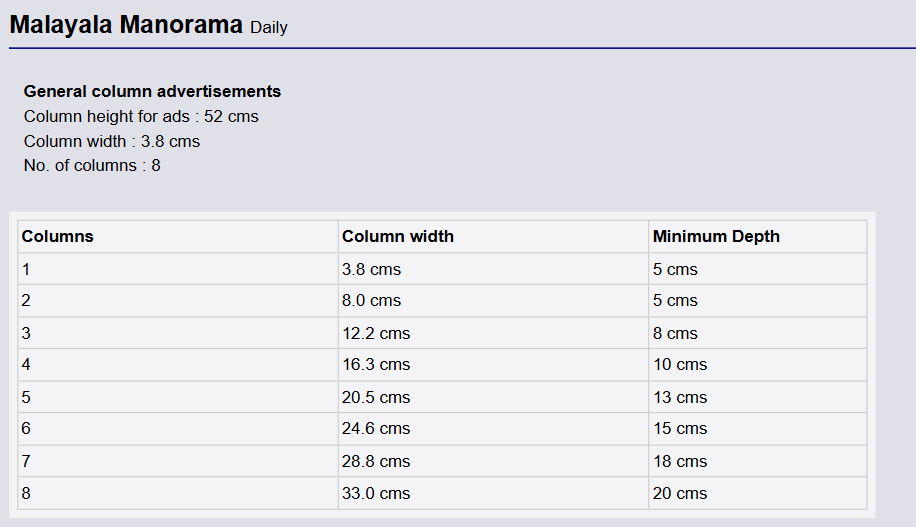Select the columns cell with value 6
This screenshot has width=916, height=527.
point(178,429)
